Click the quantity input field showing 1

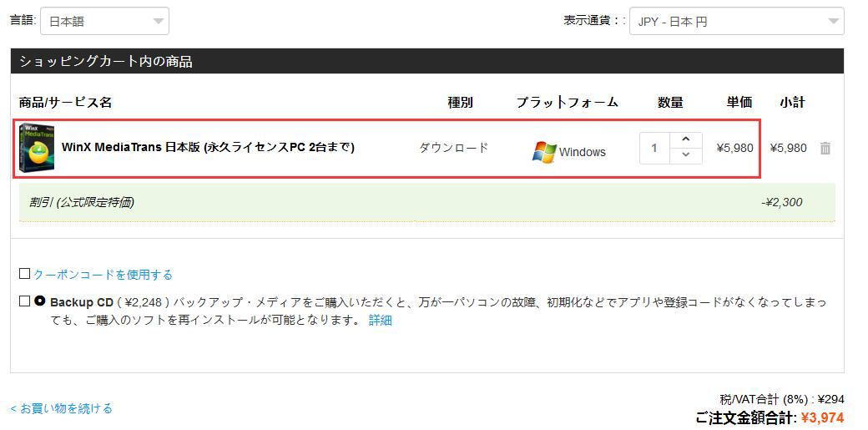654,148
